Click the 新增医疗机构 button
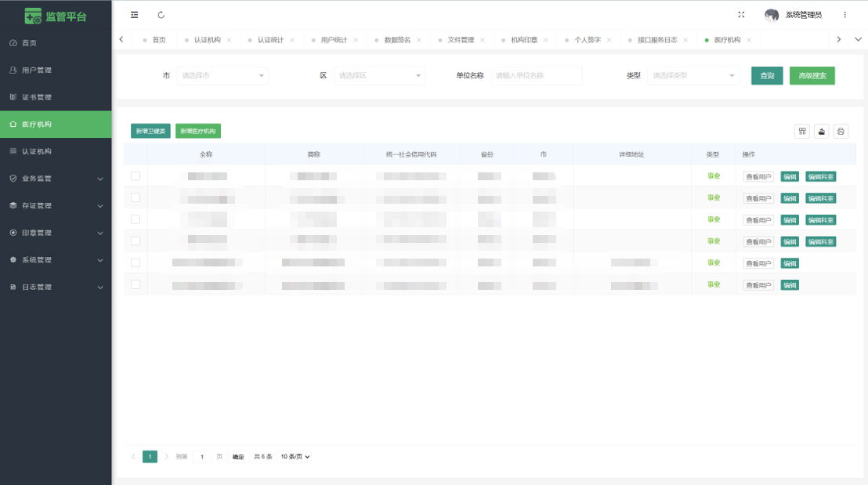The height and width of the screenshot is (485, 868). tap(197, 132)
